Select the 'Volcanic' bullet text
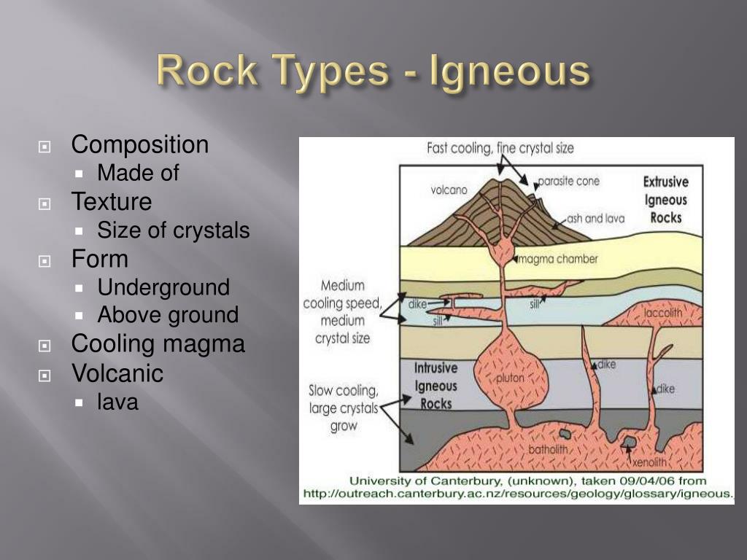 pyautogui.click(x=117, y=373)
